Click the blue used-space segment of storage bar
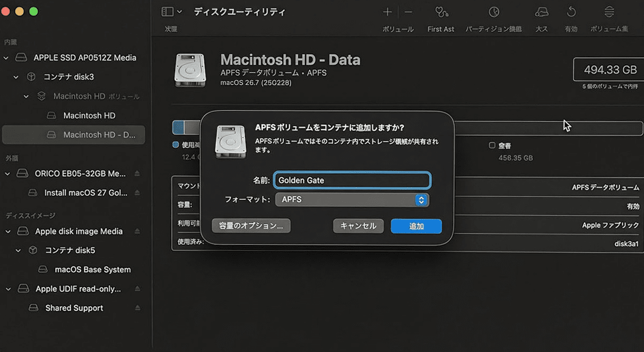Screen dimensions: 644x352 178,127
